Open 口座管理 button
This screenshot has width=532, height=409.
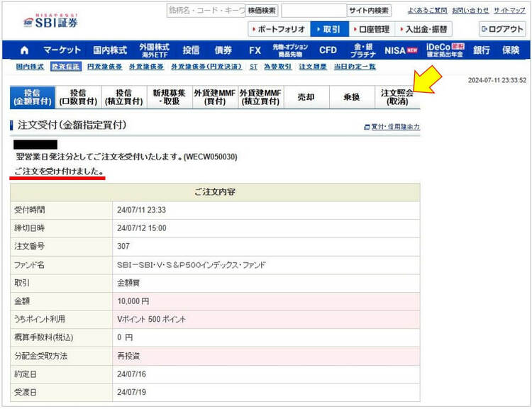click(372, 29)
